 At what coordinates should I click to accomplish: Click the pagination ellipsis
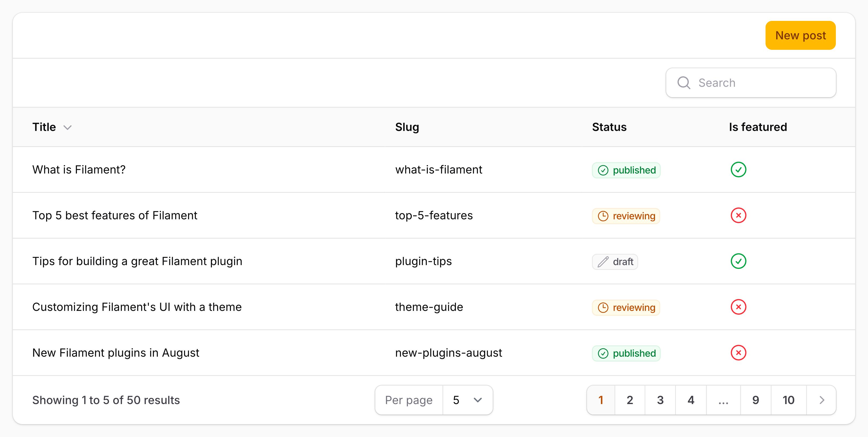tap(723, 400)
